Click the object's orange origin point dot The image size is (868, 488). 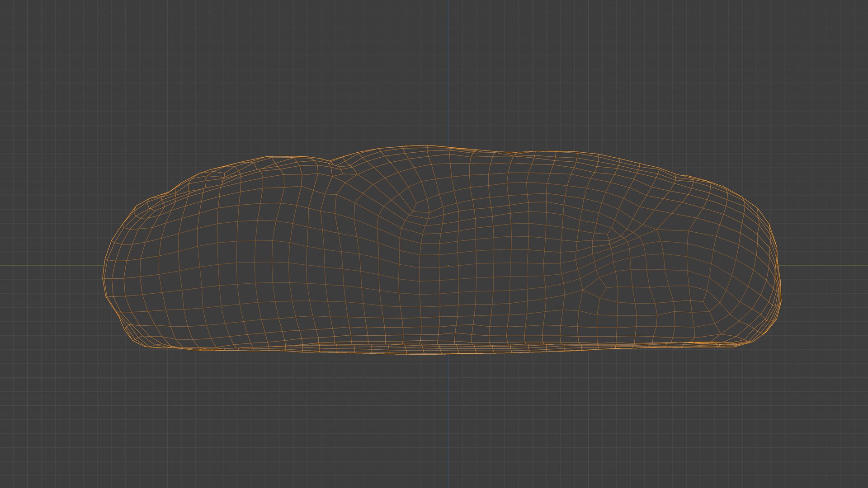tap(448, 265)
